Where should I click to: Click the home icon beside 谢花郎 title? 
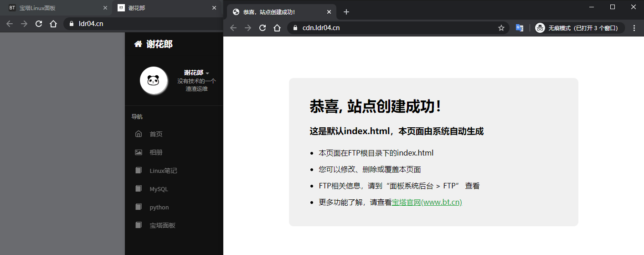pos(138,44)
